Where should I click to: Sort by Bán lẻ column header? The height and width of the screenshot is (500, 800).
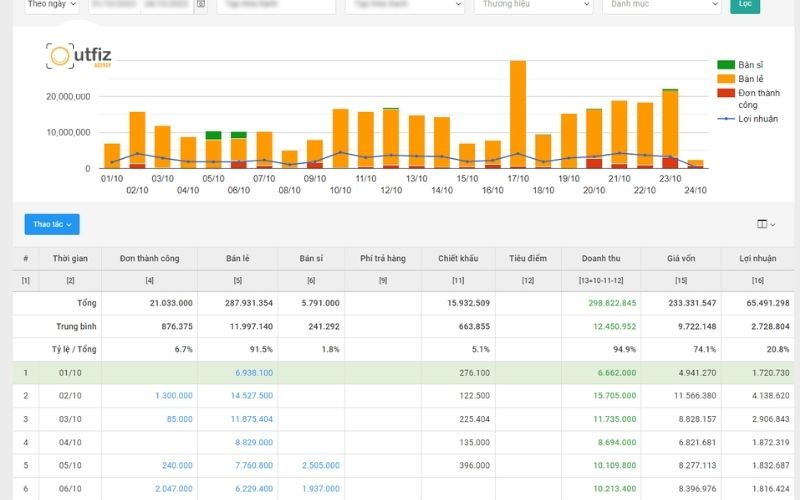[x=238, y=259]
